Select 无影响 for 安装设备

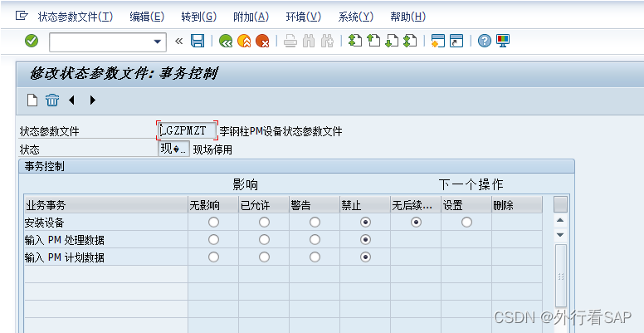(213, 223)
